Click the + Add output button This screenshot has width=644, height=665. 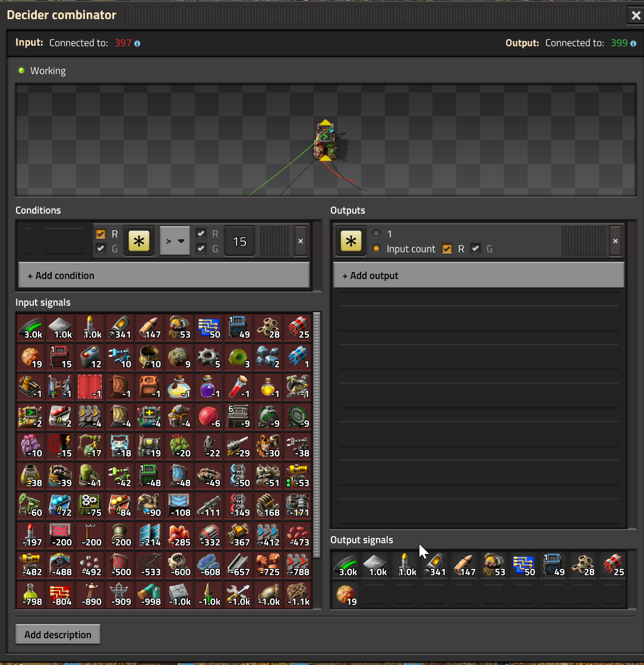tap(479, 275)
